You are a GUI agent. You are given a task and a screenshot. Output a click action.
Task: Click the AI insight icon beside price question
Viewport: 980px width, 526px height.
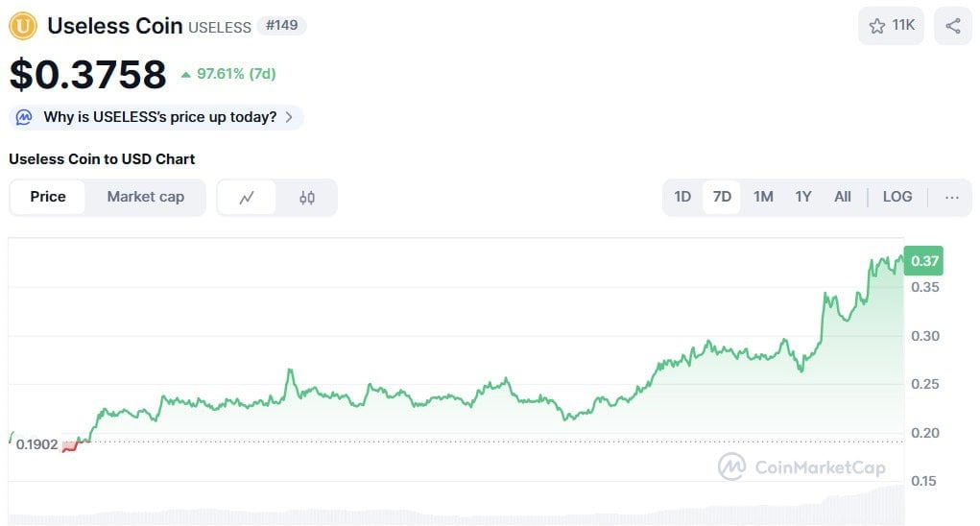(23, 117)
